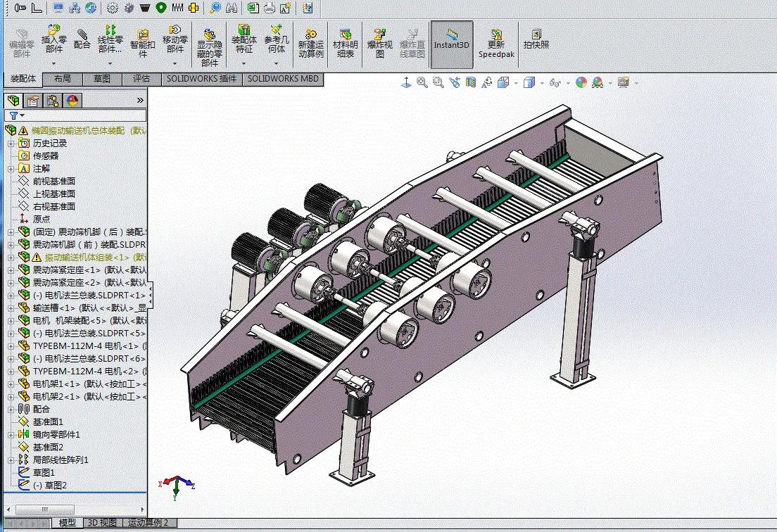
Task: Expand the 注解 tree node
Action: (11, 169)
